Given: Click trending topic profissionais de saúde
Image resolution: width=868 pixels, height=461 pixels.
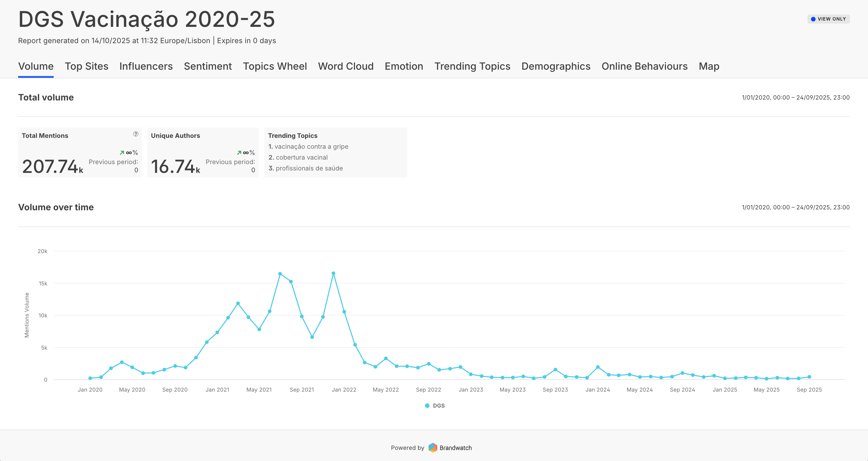Looking at the screenshot, I should tap(309, 168).
